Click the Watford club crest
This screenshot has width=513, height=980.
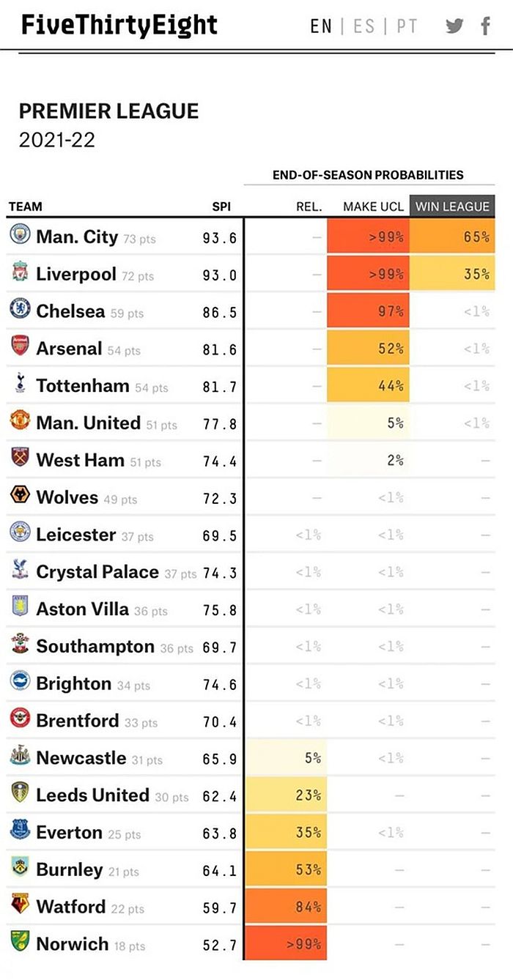[20, 905]
